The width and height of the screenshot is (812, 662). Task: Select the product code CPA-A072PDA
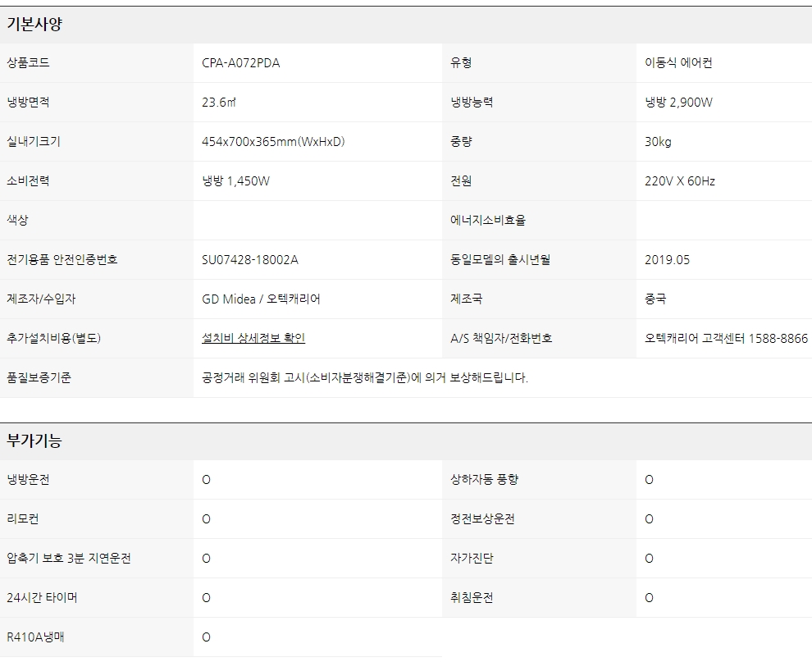(240, 63)
